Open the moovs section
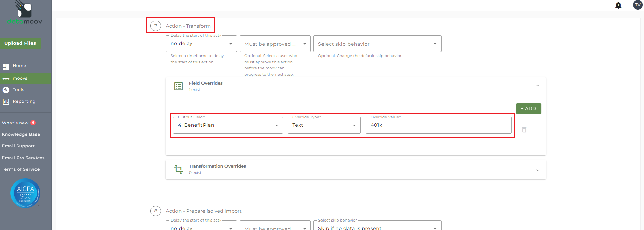The image size is (644, 230). pyautogui.click(x=20, y=78)
